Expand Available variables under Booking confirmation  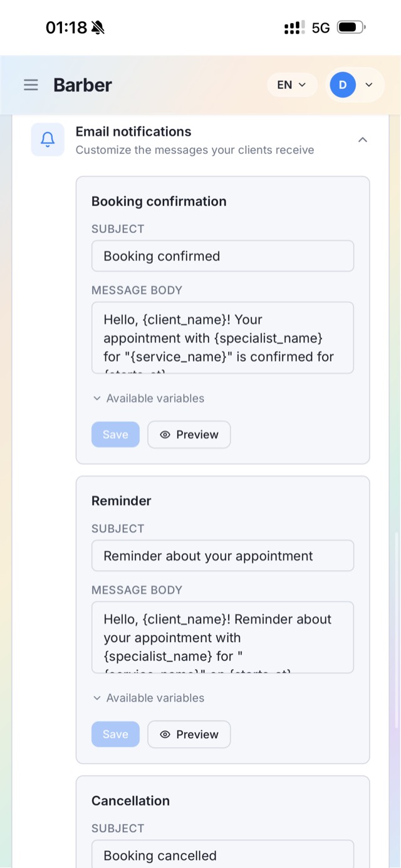148,399
